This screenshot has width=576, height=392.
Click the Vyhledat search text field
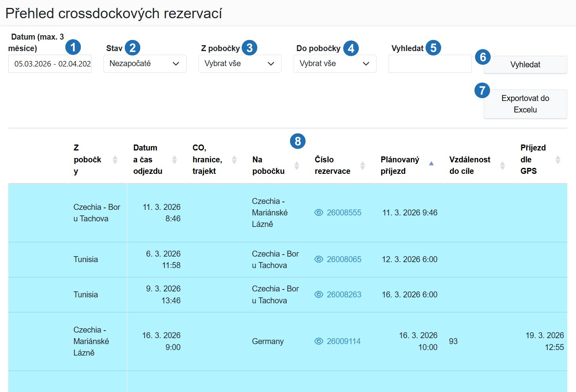pos(430,64)
